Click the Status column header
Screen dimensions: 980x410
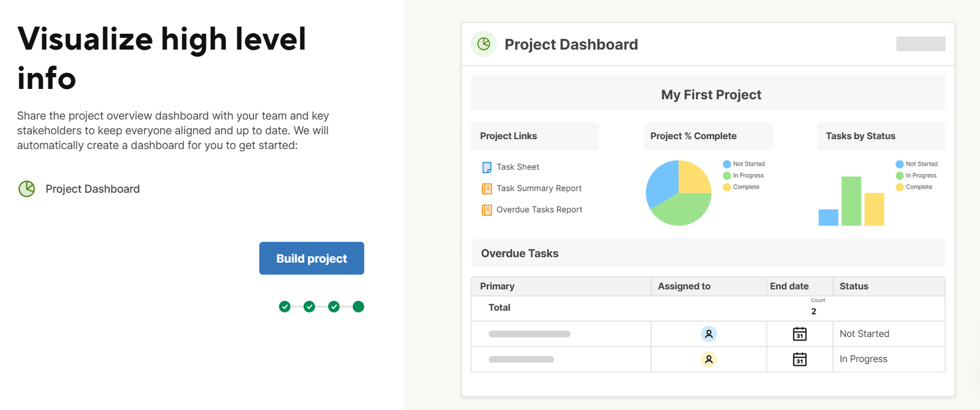[x=854, y=286]
